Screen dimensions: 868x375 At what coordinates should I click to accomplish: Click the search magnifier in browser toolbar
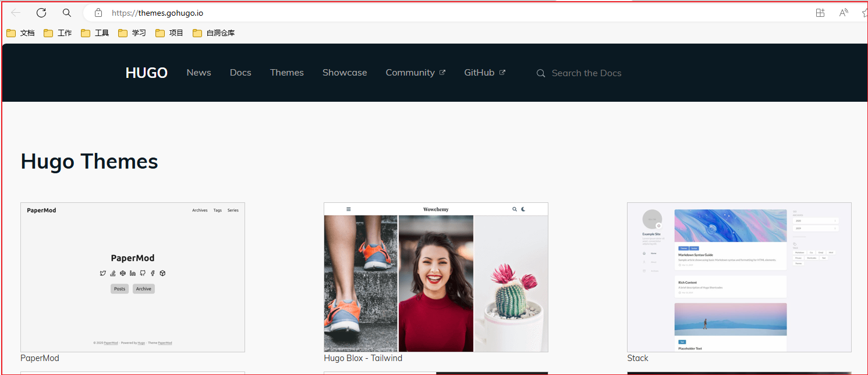tap(67, 13)
